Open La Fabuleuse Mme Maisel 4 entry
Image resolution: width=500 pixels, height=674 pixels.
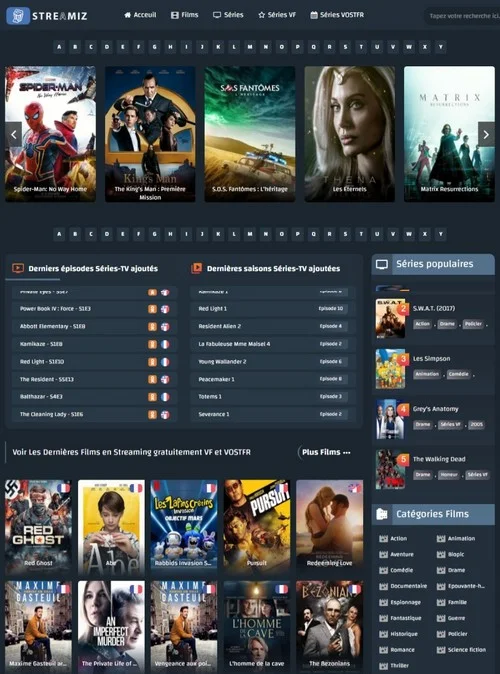[273, 344]
